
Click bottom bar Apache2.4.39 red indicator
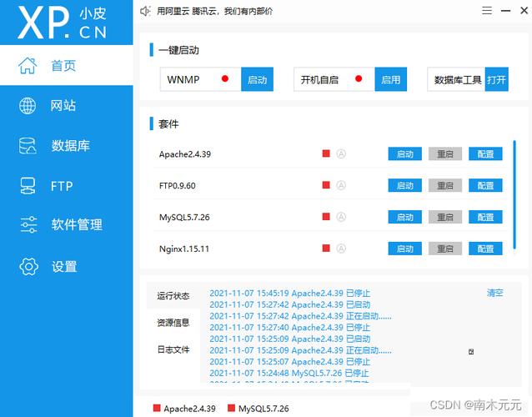point(157,408)
